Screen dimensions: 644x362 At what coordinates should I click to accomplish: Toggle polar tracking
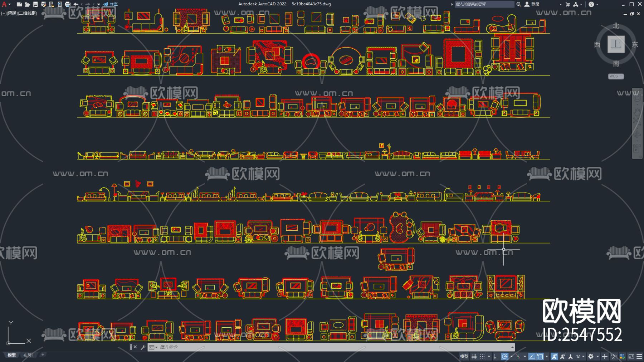[504, 357]
